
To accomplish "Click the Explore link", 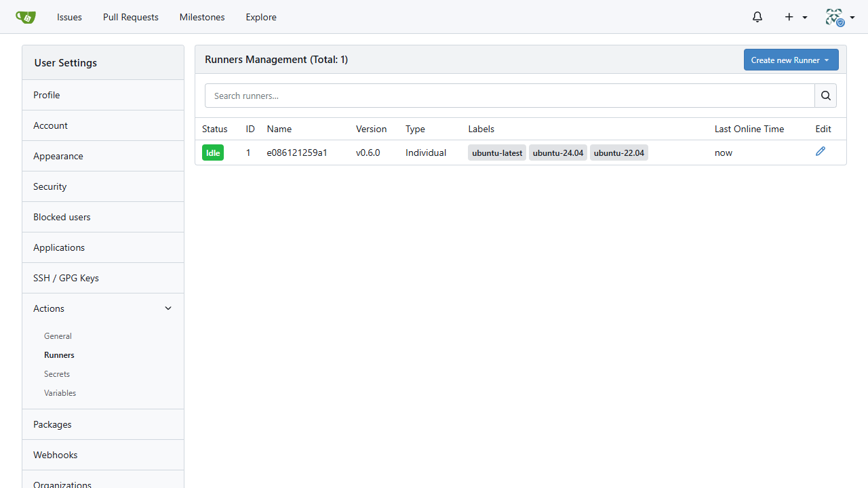I will [261, 17].
